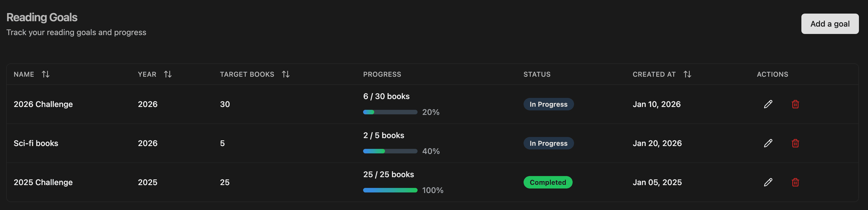The height and width of the screenshot is (210, 868).
Task: Edit the Sci-fi books goal
Action: (768, 143)
